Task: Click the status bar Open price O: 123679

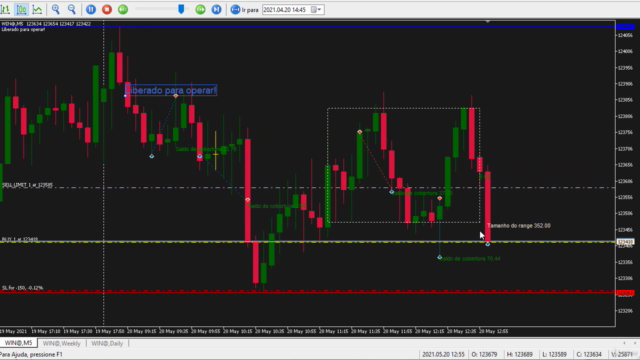Action: pyautogui.click(x=484, y=354)
